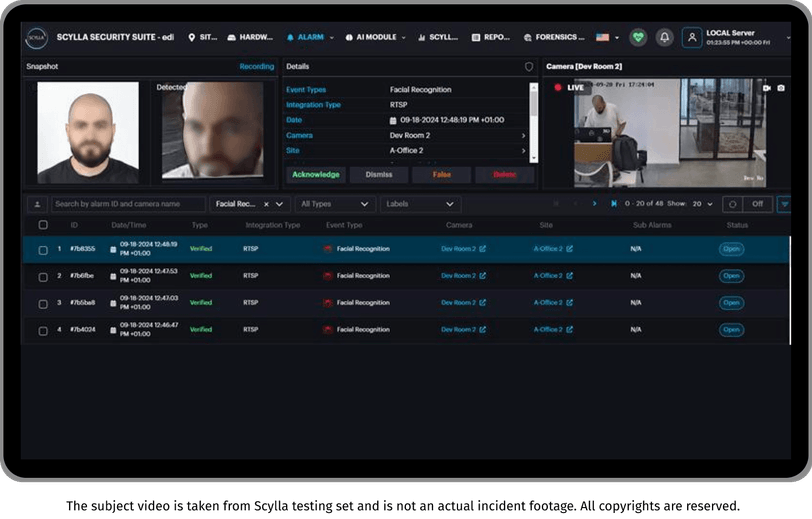Open the All Types dropdown
The height and width of the screenshot is (519, 812).
(x=335, y=204)
